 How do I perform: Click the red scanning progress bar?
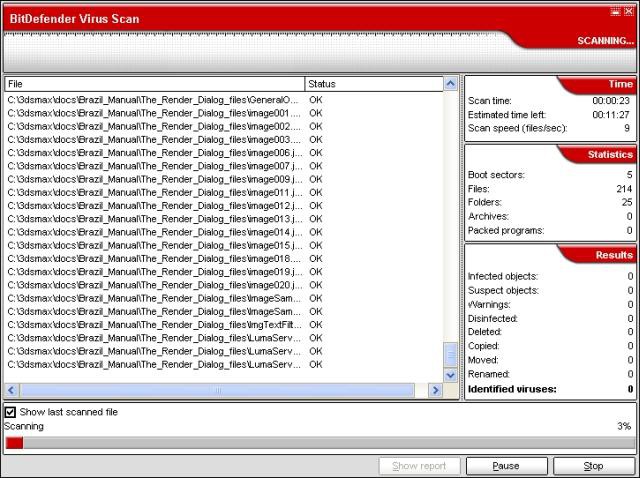pos(15,443)
